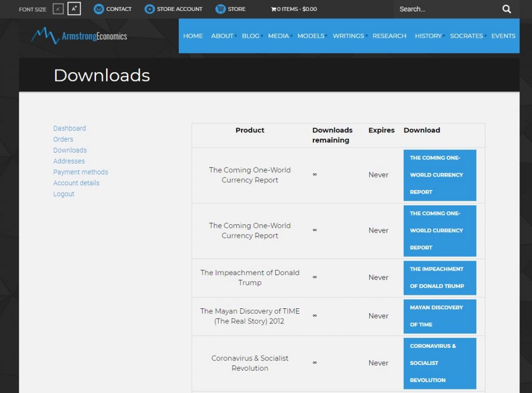Open the Dashboard account link

click(70, 128)
